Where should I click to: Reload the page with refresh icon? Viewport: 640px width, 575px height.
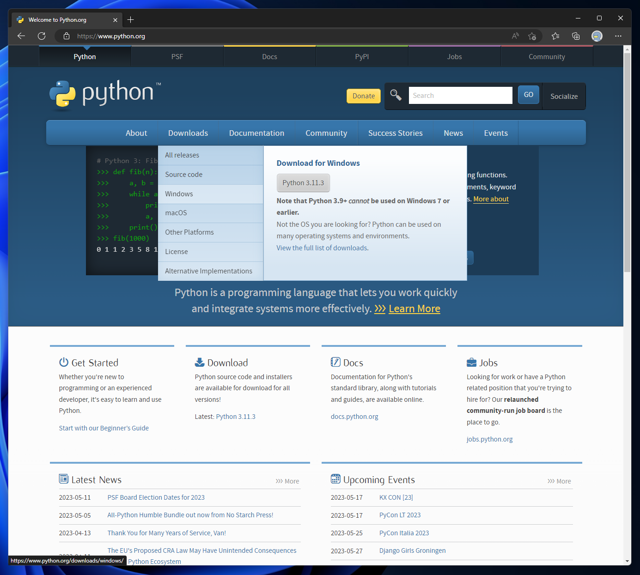click(x=42, y=36)
